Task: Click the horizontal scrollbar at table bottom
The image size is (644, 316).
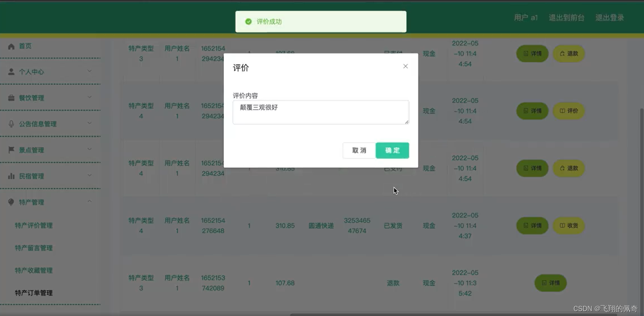Action: 453,315
